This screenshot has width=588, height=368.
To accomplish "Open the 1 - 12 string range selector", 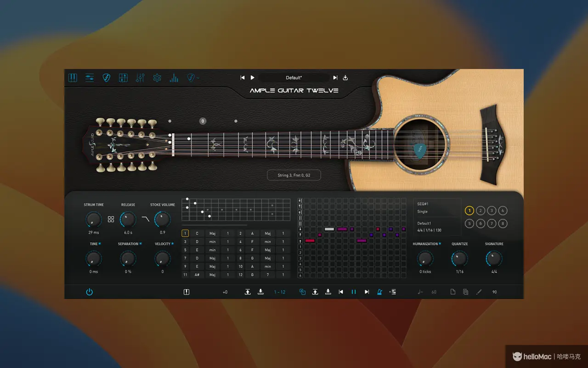I will (280, 292).
